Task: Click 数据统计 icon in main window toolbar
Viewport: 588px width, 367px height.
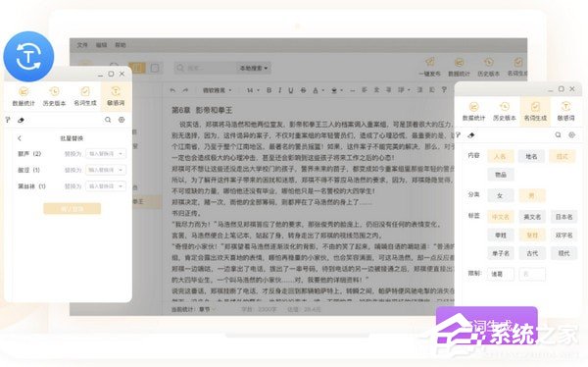Action: (x=459, y=67)
